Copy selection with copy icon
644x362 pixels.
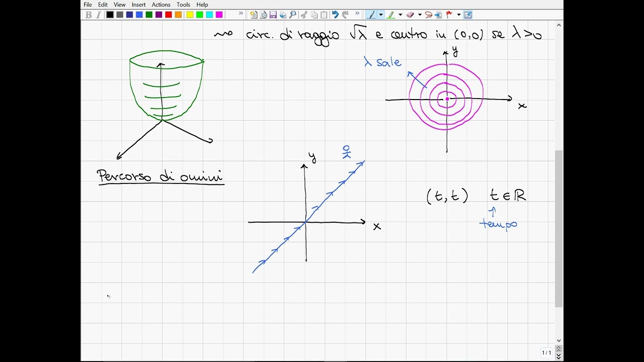tap(314, 15)
